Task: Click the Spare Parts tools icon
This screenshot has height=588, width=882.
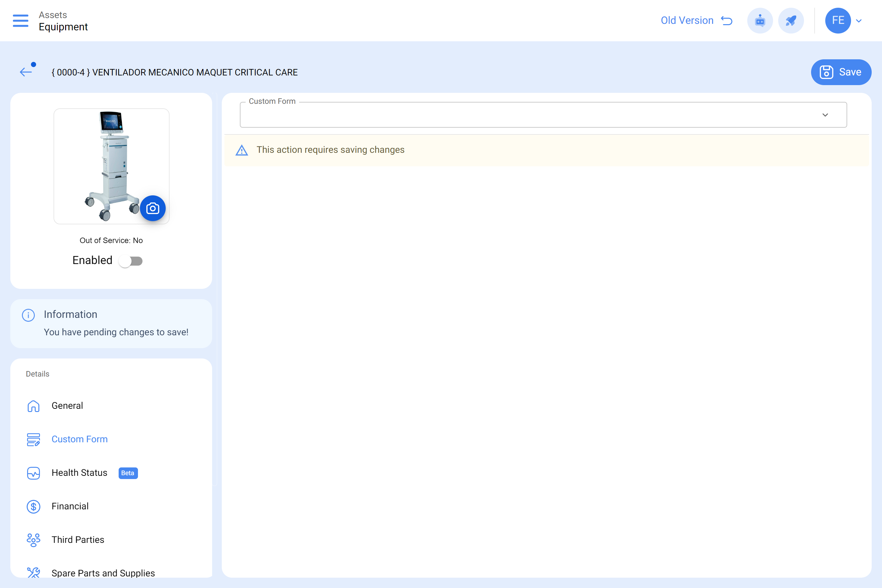Action: tap(34, 572)
